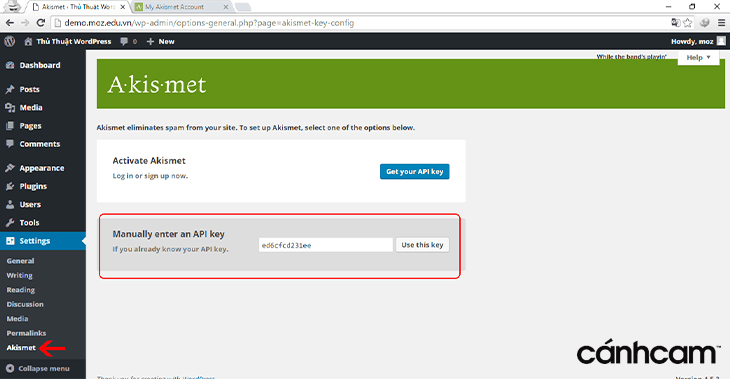Open the Chrome hamburger menu
The width and height of the screenshot is (730, 379).
pos(721,23)
